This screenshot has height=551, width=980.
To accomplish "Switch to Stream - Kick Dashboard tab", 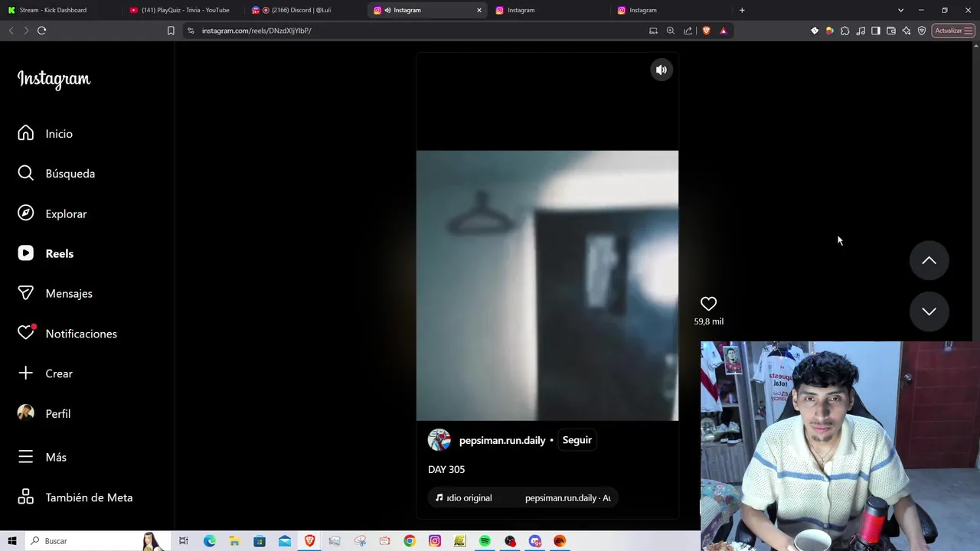I will [61, 10].
